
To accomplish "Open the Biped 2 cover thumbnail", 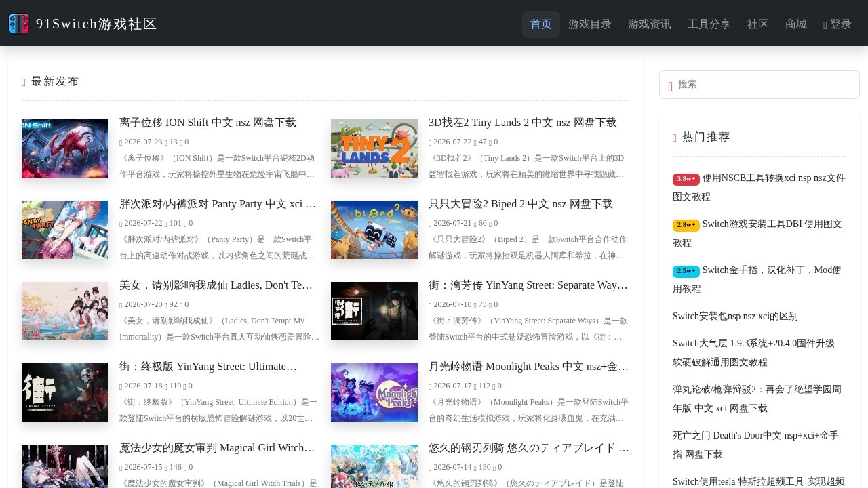I will tap(374, 230).
